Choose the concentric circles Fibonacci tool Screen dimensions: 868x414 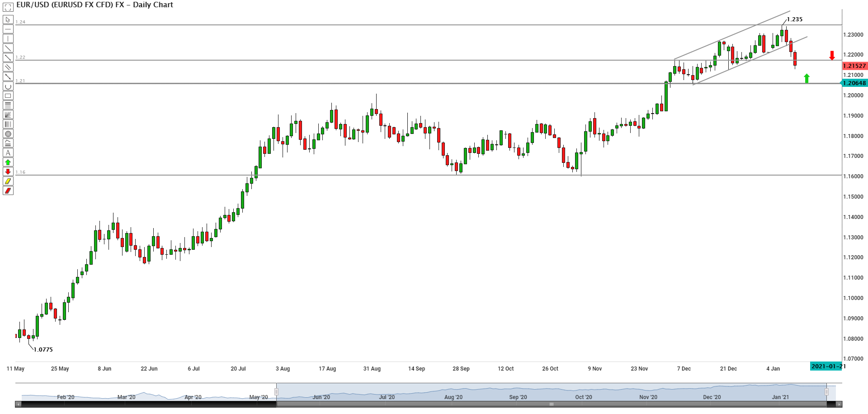pos(8,134)
